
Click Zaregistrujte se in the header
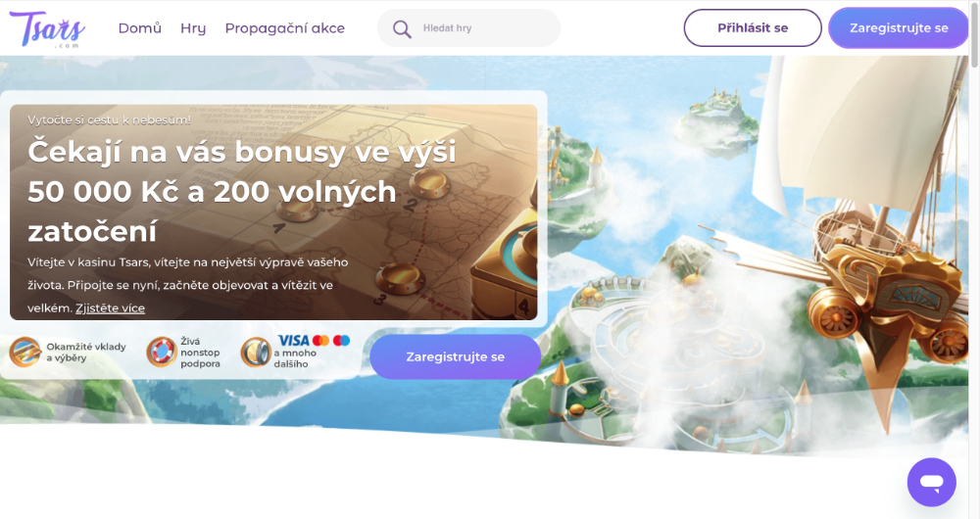coord(899,28)
